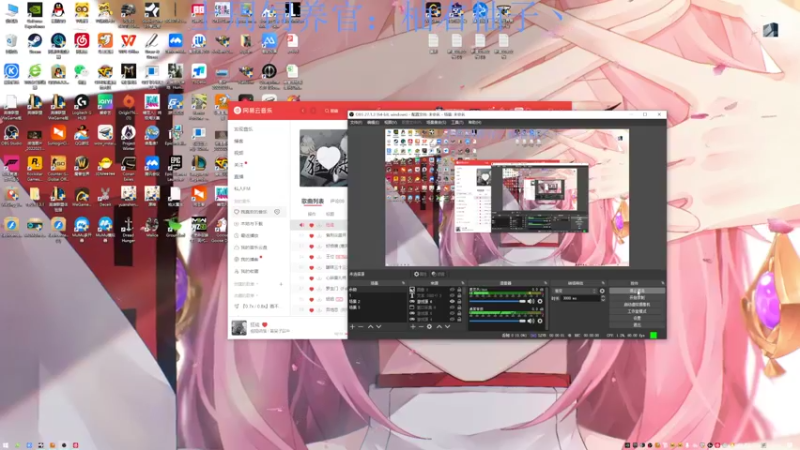Open OBS 设置 settings button
Viewport: 800px width, 450px height.
point(637,318)
